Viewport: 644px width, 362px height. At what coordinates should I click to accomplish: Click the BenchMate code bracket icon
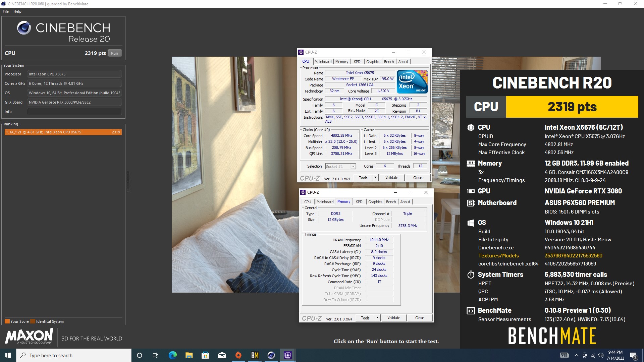(471, 310)
